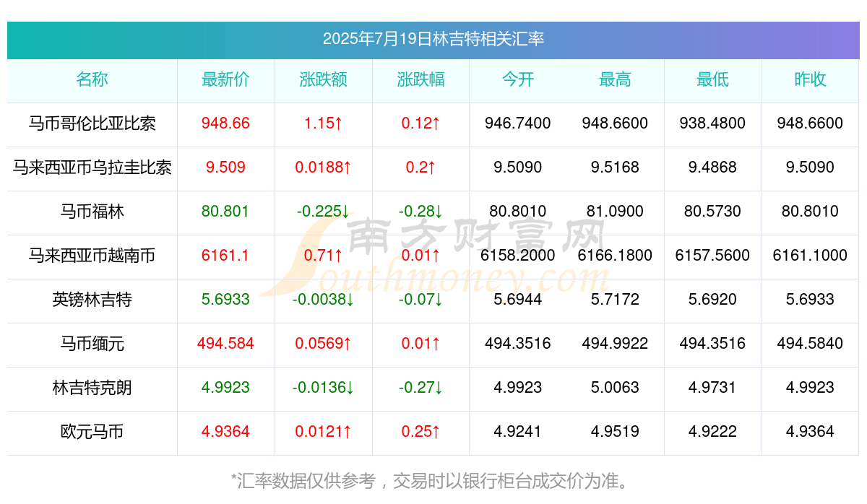Screen dimensions: 867x504
Task: Click the 涨跌额 column header
Action: [x=323, y=79]
